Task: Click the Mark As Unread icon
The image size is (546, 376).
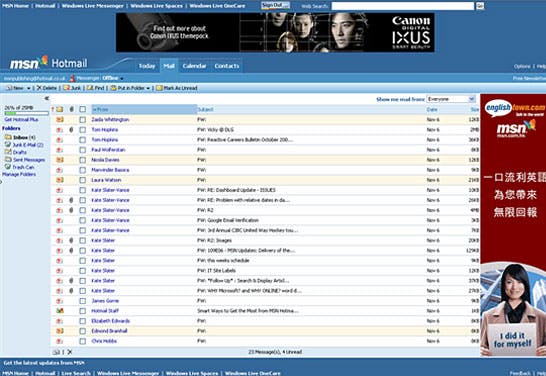Action: 159,88
